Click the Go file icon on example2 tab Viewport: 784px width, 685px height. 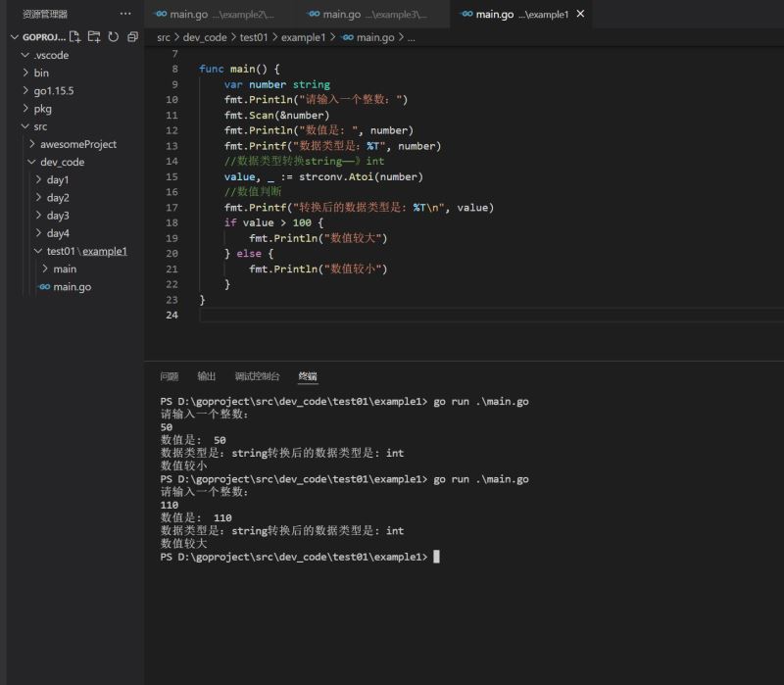[x=162, y=14]
